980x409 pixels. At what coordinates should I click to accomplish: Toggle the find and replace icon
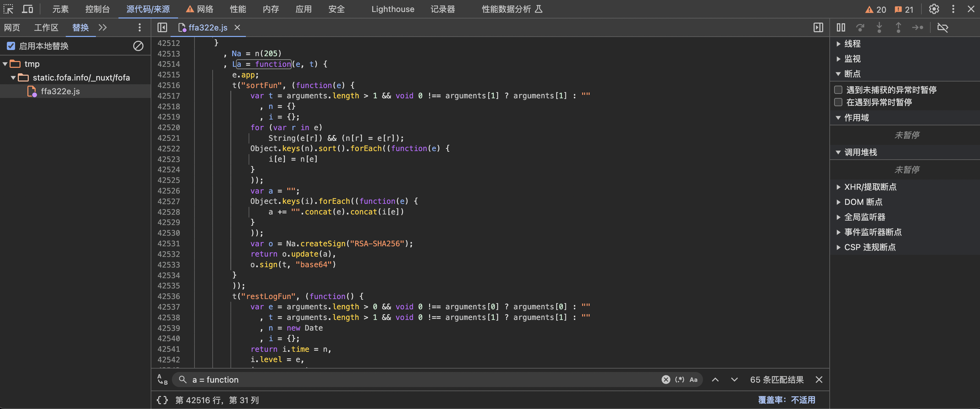tap(162, 379)
